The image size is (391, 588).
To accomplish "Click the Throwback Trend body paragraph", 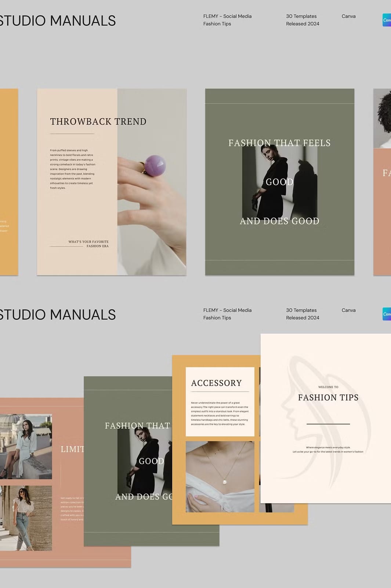I will pos(72,169).
